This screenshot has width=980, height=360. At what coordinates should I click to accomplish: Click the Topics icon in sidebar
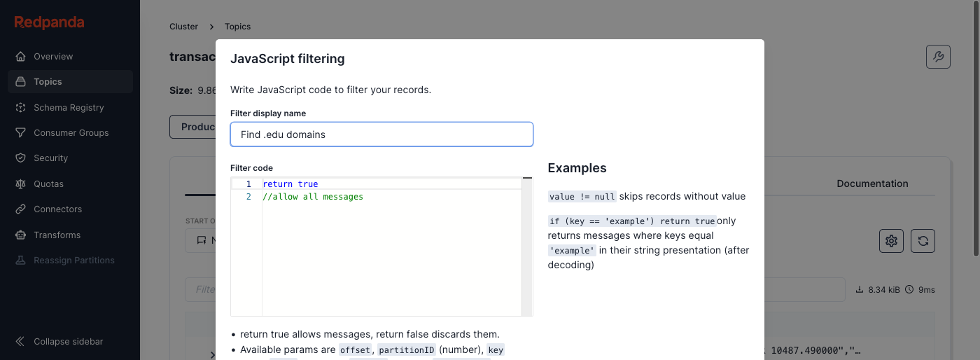pyautogui.click(x=20, y=82)
